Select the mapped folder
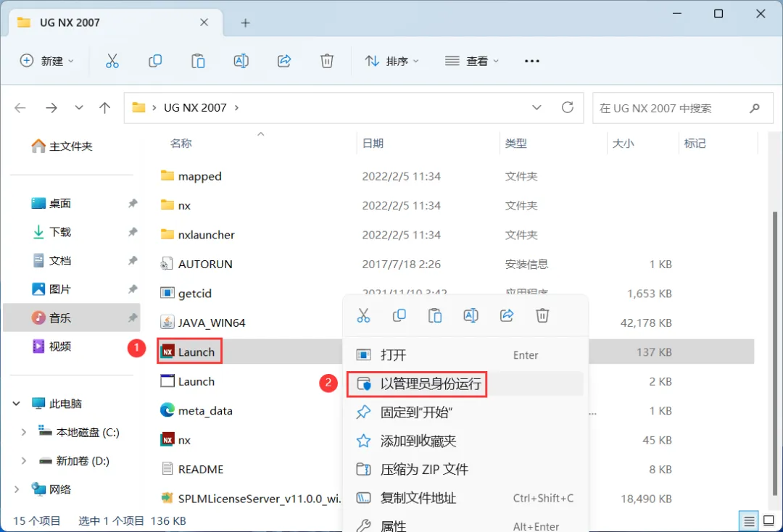This screenshot has height=532, width=783. click(x=191, y=176)
